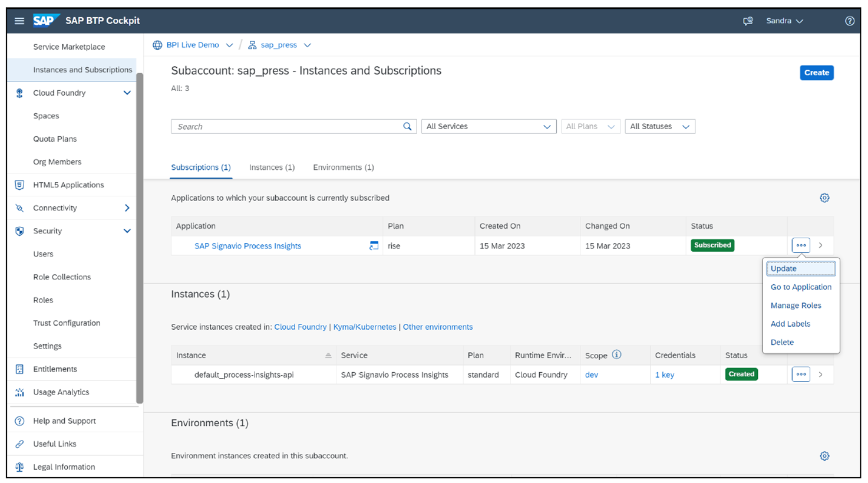Collapse the Cloud Foundry sidebar section

(x=127, y=93)
